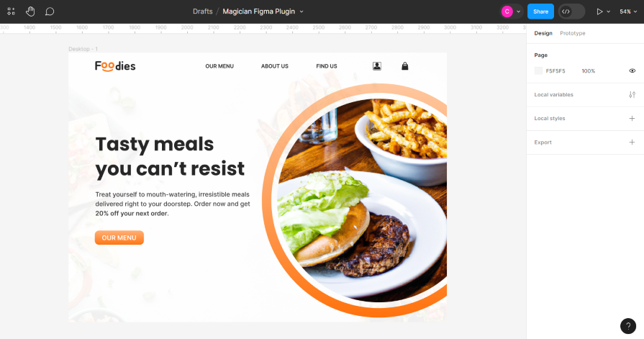The height and width of the screenshot is (339, 644).
Task: Toggle Dev Mode switch
Action: 571,12
